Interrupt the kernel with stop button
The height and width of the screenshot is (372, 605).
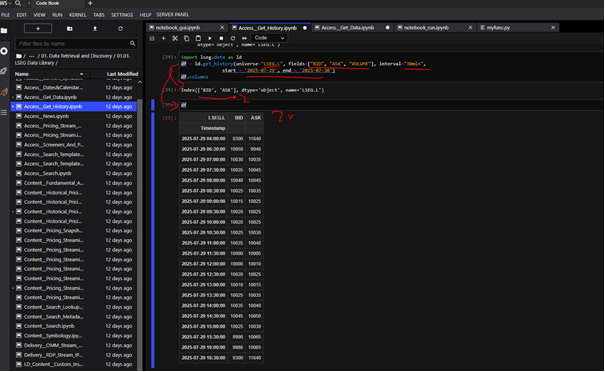tap(221, 38)
